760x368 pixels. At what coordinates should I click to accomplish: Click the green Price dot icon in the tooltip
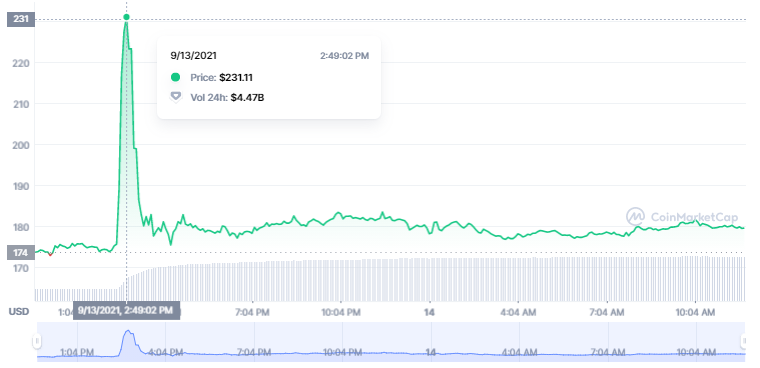[175, 77]
